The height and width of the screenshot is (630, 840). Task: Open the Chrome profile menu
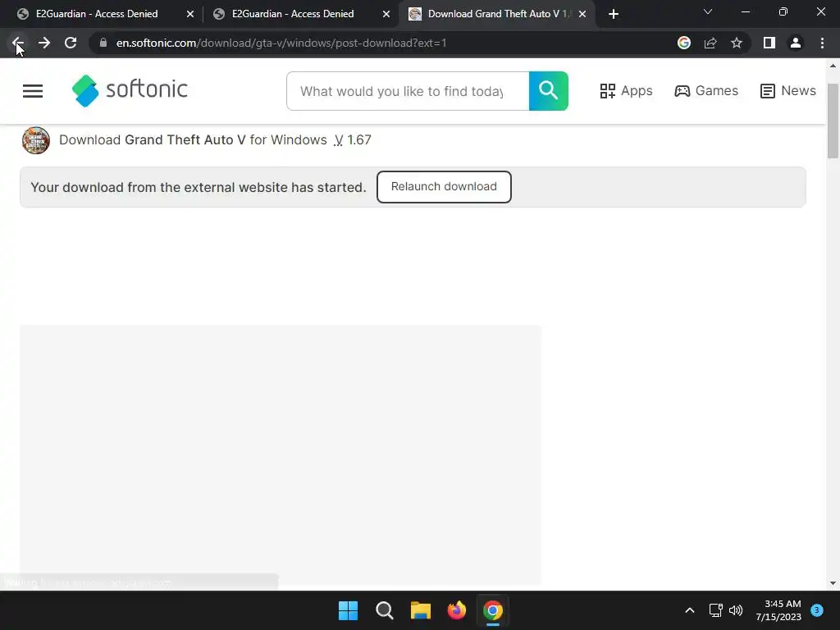tap(796, 43)
